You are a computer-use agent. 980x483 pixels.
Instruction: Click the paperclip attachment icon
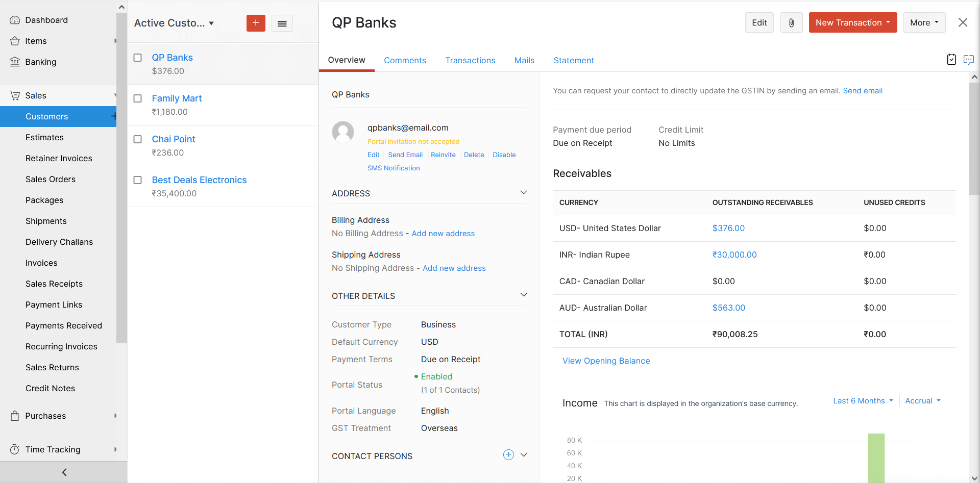791,22
